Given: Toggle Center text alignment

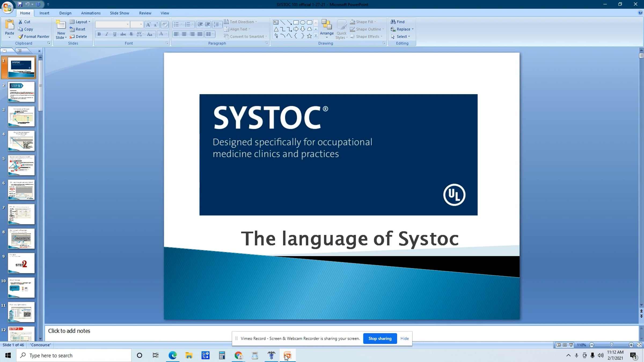Looking at the screenshot, I should coord(184,34).
